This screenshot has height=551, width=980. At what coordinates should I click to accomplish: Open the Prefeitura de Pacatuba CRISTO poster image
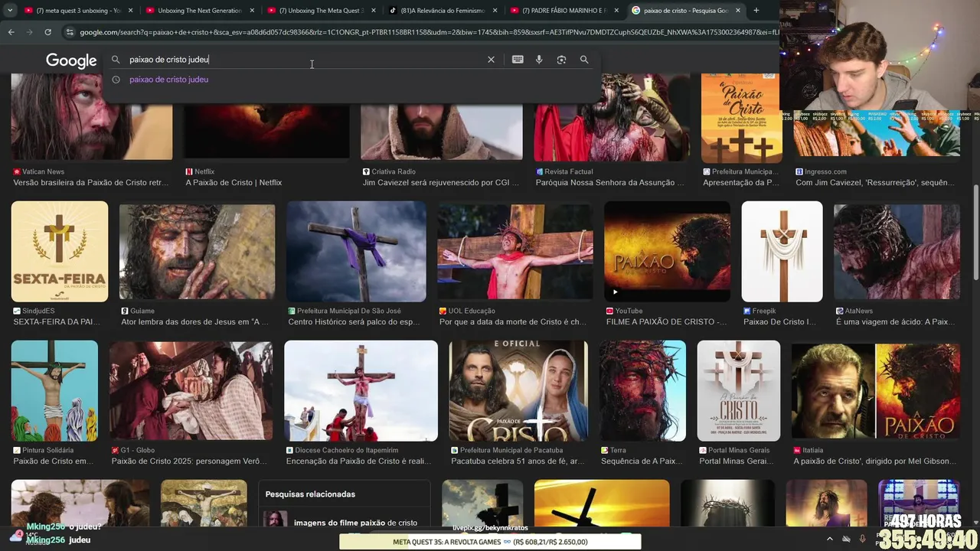(518, 390)
